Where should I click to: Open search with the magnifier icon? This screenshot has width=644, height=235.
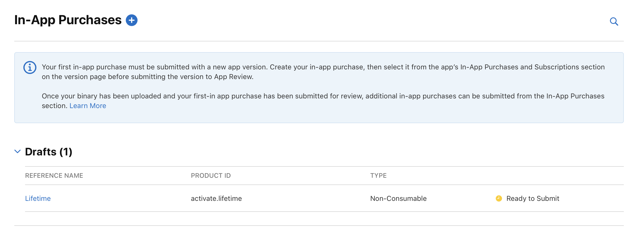pyautogui.click(x=614, y=22)
